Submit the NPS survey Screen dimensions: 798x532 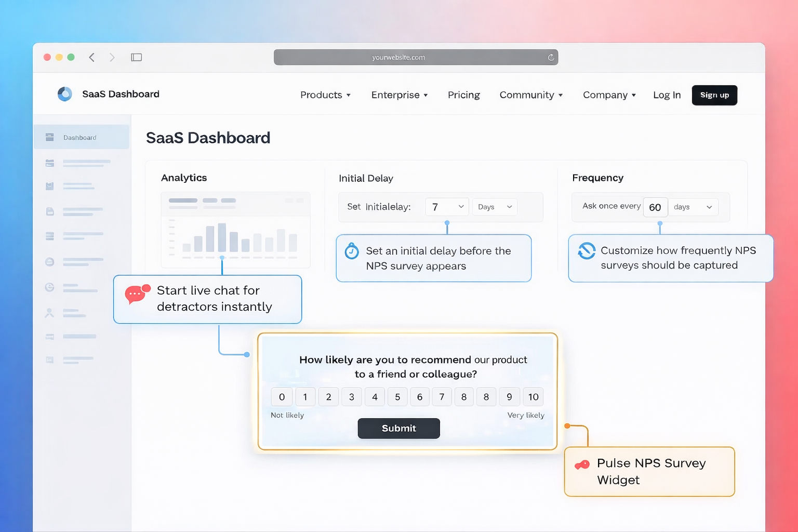[x=398, y=428]
